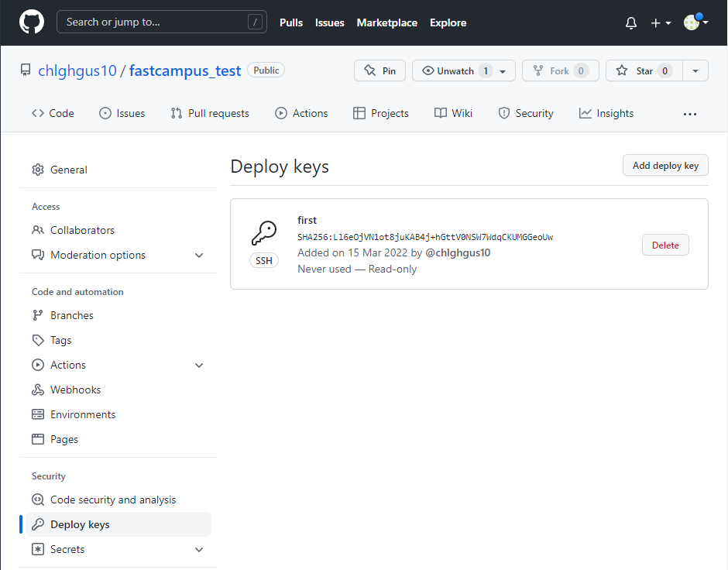Expand the Star lists dropdown

695,71
